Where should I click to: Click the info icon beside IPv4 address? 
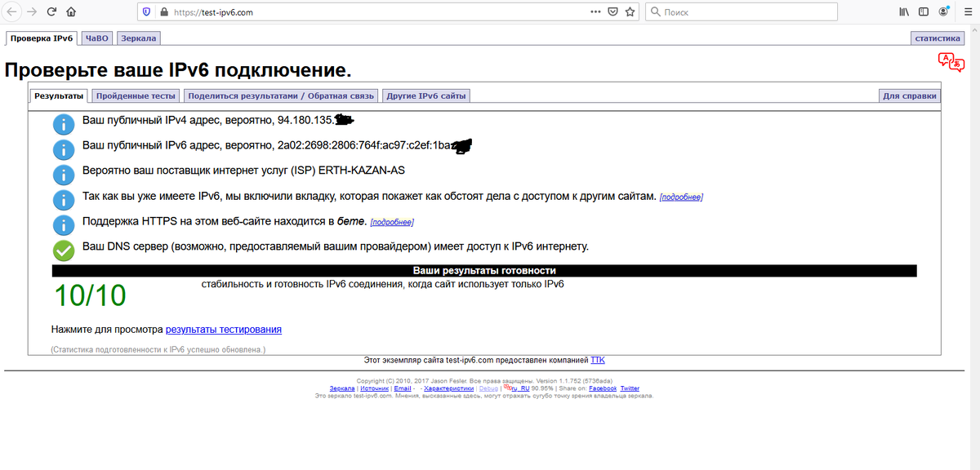(64, 124)
